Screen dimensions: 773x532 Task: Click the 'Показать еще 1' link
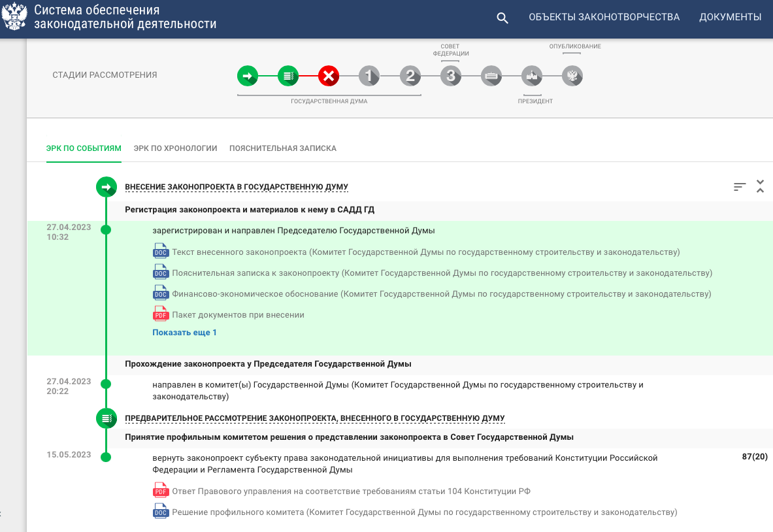tap(184, 333)
